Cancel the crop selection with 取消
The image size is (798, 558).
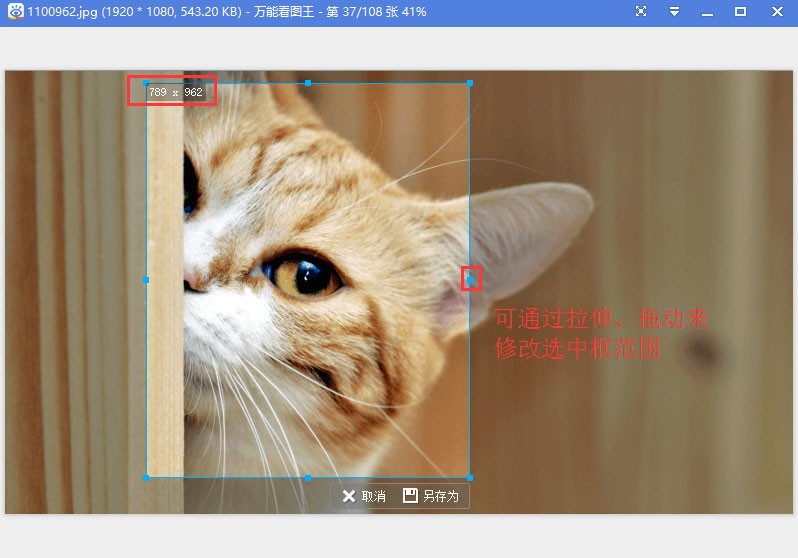[x=363, y=496]
